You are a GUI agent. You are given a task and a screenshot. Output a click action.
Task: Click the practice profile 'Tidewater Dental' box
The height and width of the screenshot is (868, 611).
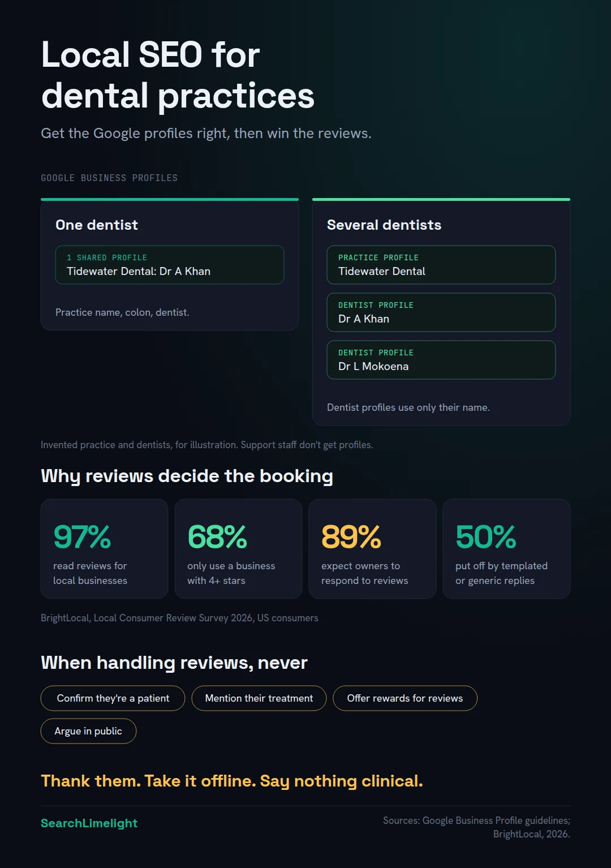[x=441, y=265]
